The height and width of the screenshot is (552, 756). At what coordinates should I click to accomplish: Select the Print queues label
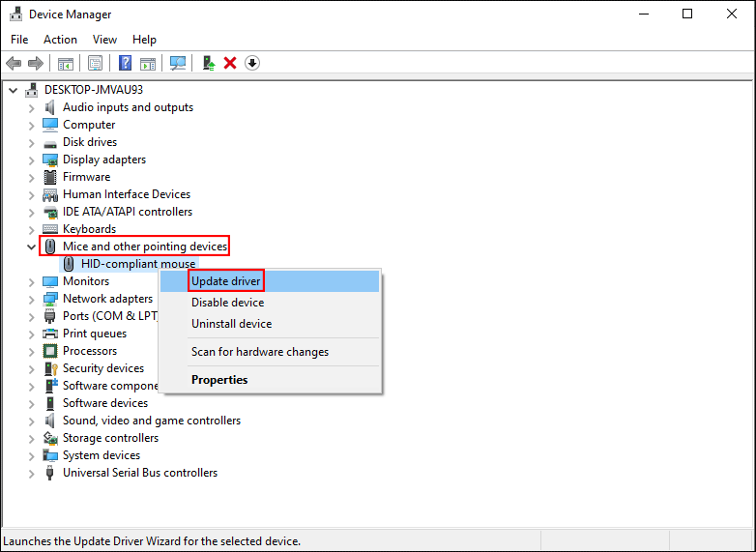(95, 334)
